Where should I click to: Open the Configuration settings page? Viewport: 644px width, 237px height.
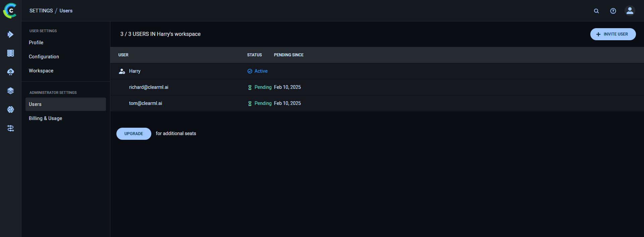44,57
